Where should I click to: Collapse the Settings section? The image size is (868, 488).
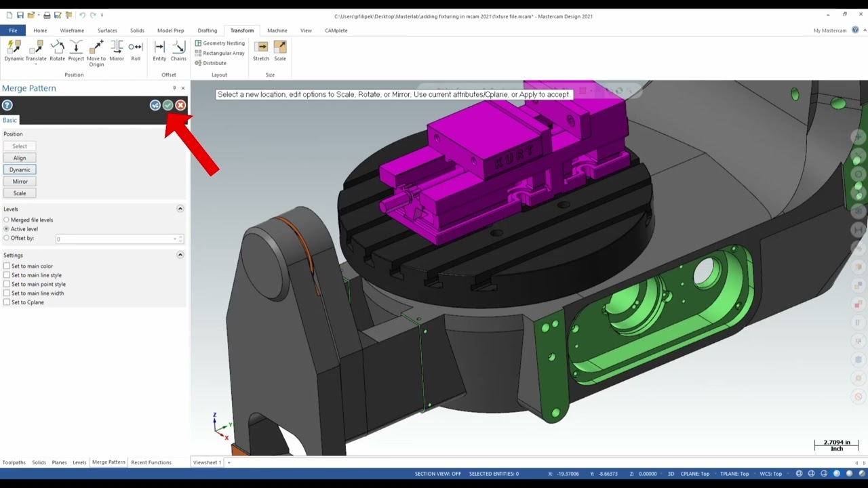[180, 255]
